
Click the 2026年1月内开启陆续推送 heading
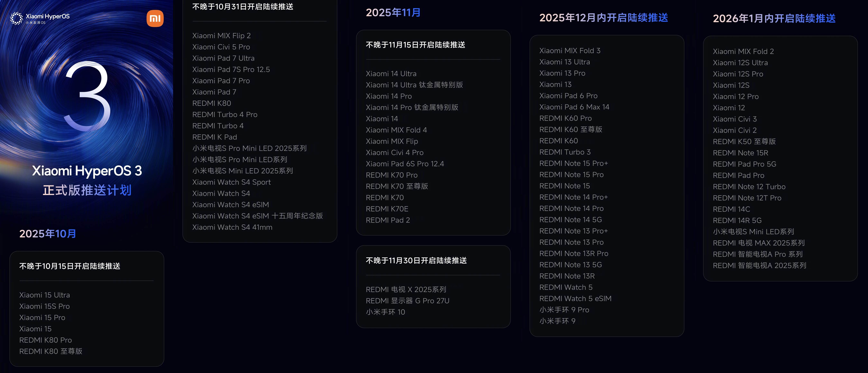pos(774,19)
